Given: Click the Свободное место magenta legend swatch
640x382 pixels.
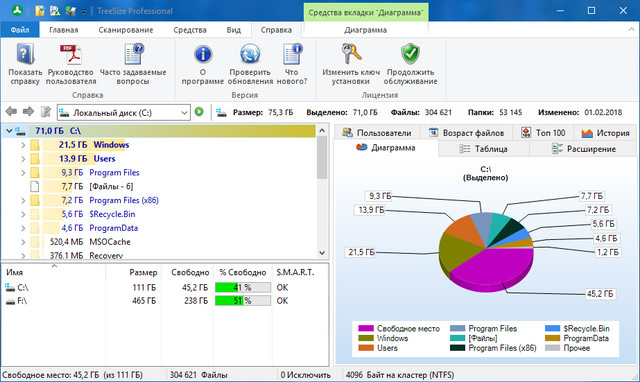Looking at the screenshot, I should click(x=366, y=328).
